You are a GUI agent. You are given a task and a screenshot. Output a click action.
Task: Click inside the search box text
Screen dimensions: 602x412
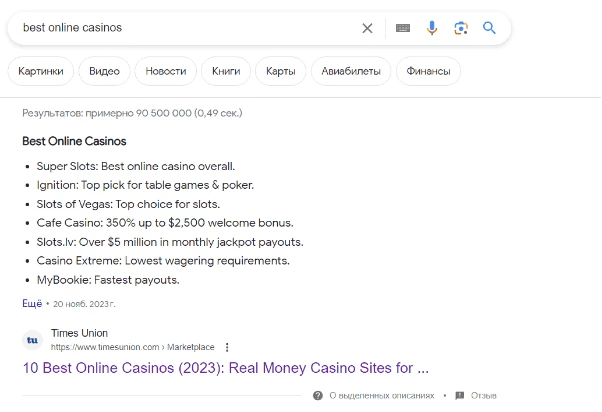pos(72,28)
